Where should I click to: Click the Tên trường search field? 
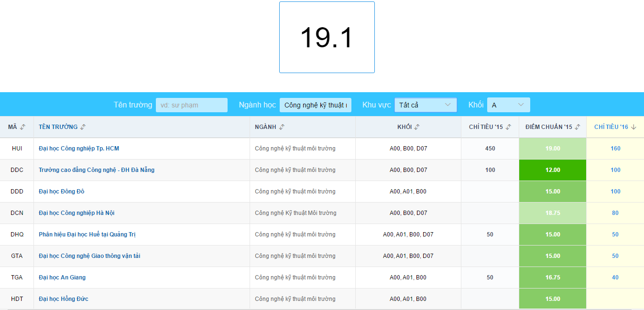(191, 105)
